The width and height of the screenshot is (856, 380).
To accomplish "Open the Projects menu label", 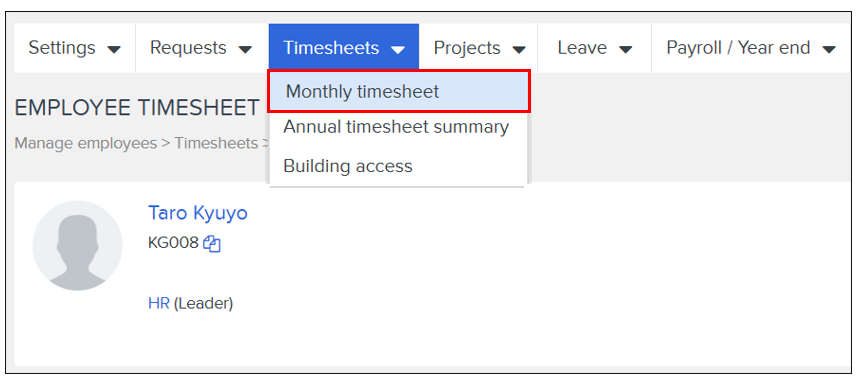I will coord(467,48).
